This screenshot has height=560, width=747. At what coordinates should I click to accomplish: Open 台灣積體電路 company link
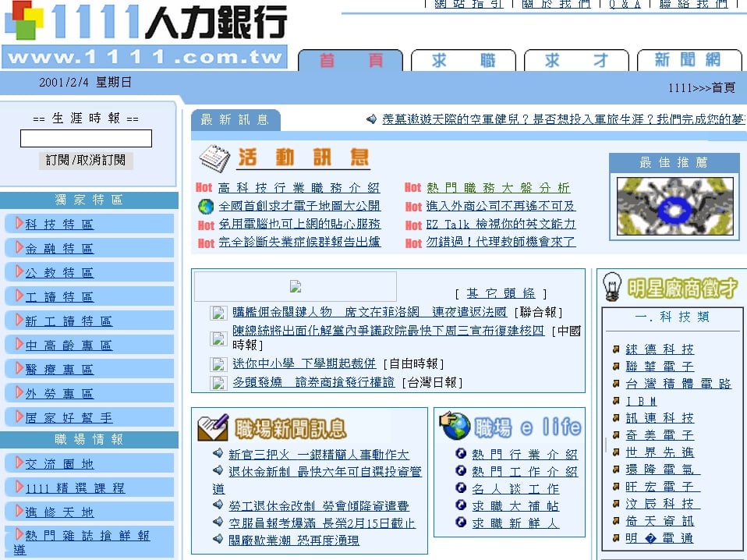pos(678,384)
